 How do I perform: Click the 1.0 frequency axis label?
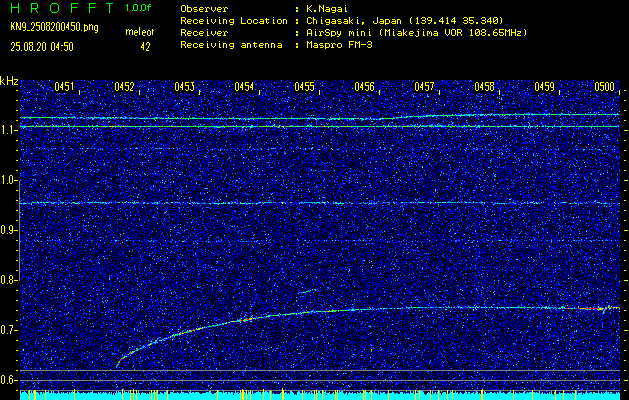[9, 181]
